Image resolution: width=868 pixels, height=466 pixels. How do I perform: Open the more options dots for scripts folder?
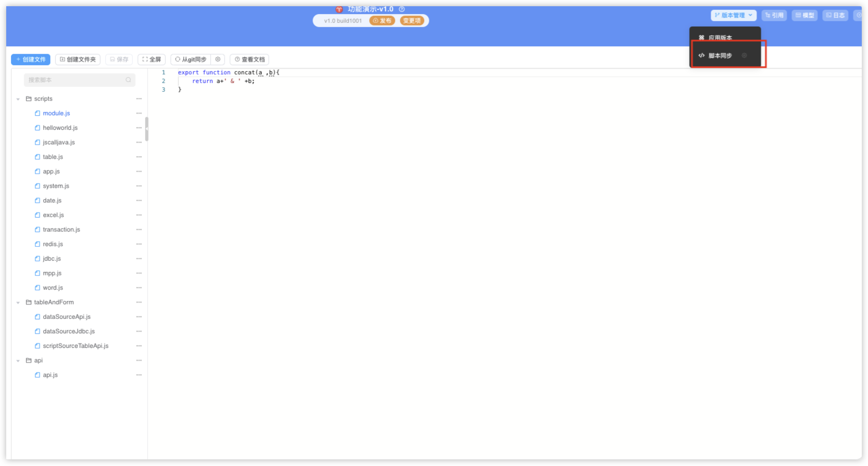click(139, 99)
